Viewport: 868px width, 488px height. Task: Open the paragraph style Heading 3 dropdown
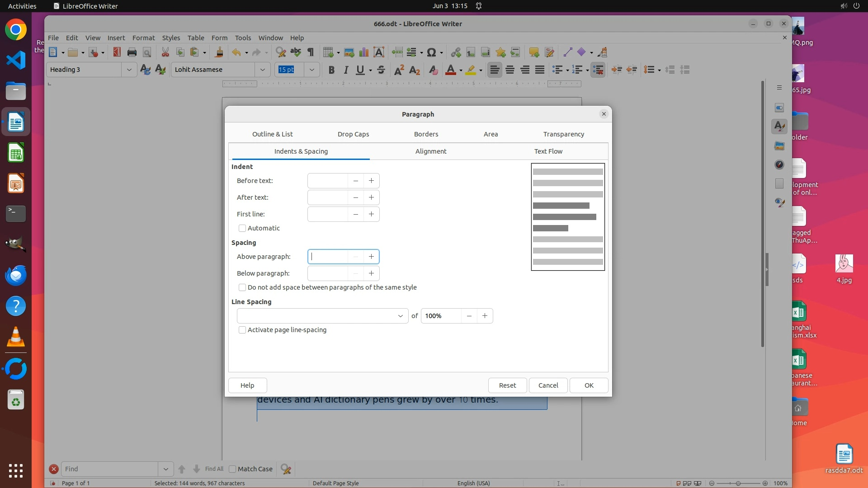click(x=129, y=70)
